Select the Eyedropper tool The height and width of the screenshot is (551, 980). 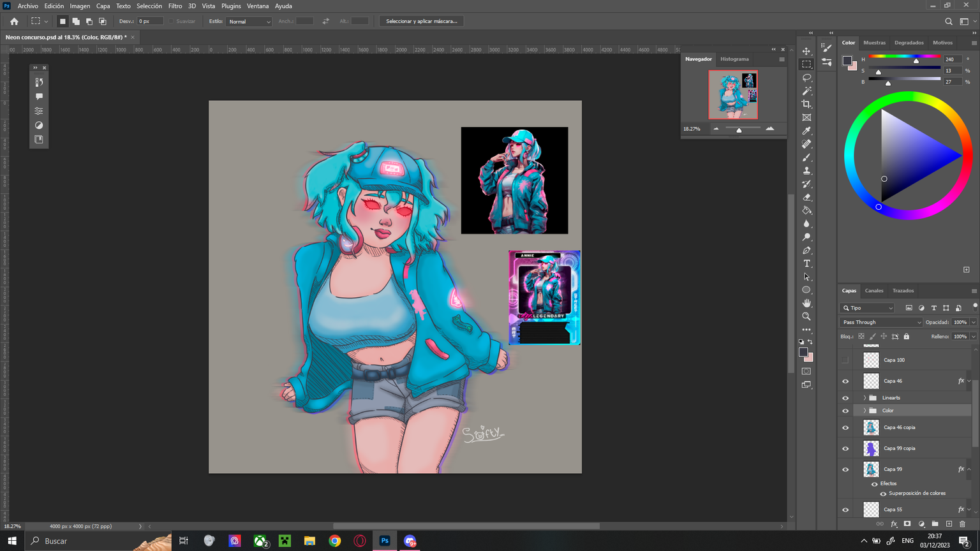click(806, 131)
